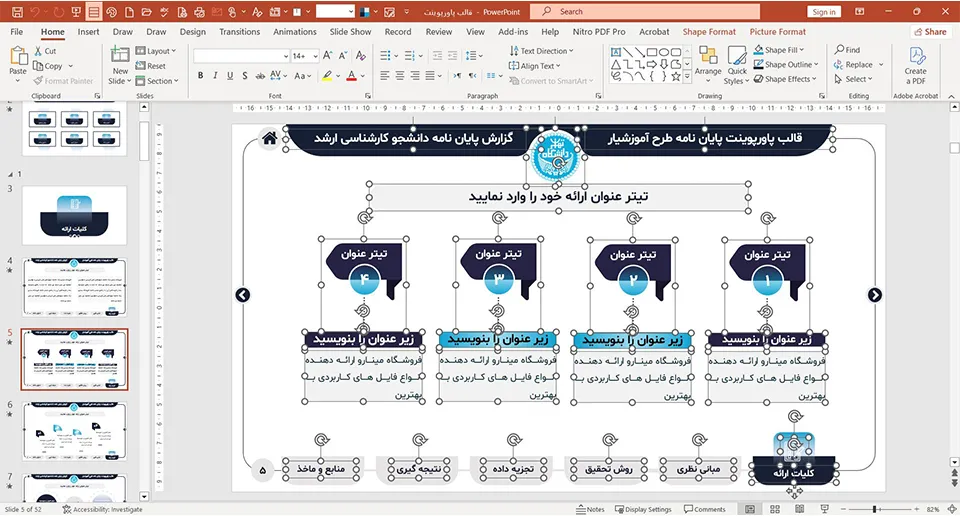The image size is (960, 516).
Task: Click Create a PDF in Adobe Acrobat group
Action: [x=915, y=65]
